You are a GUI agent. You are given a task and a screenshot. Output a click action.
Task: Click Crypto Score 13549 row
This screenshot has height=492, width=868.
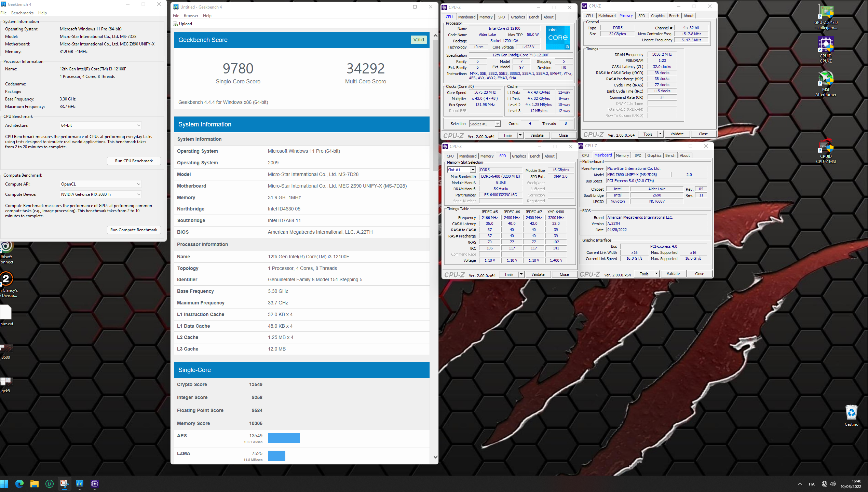coord(302,384)
